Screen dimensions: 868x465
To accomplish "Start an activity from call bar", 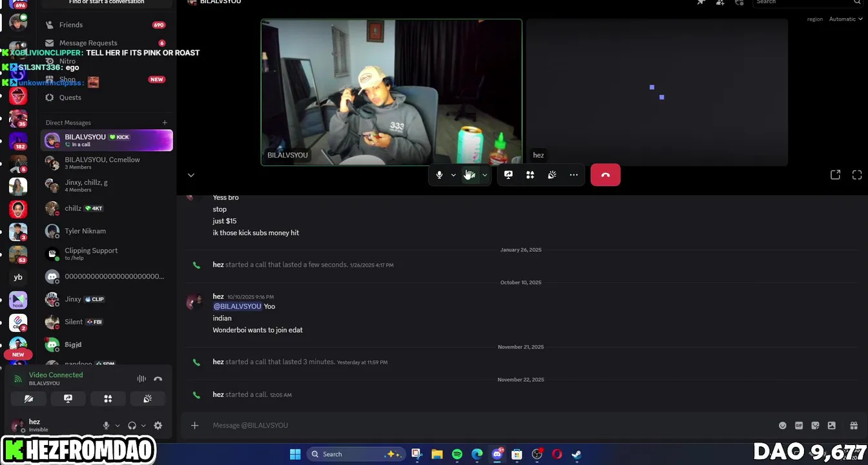I will coord(530,175).
